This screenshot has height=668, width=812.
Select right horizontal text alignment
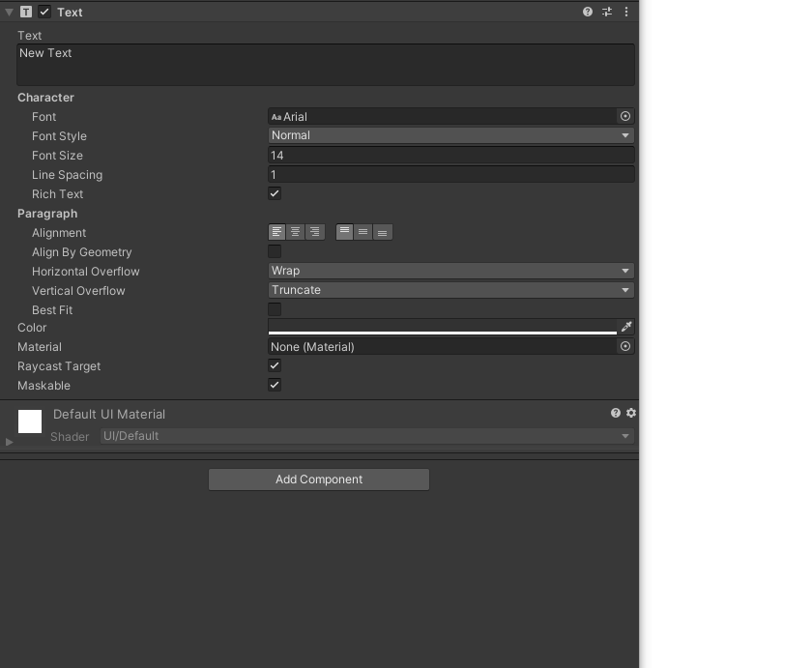[x=314, y=231]
